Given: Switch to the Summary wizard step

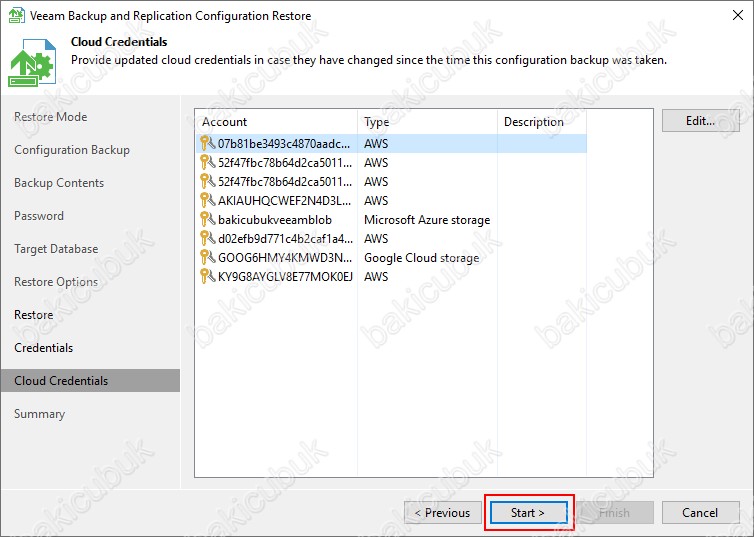Looking at the screenshot, I should 40,414.
